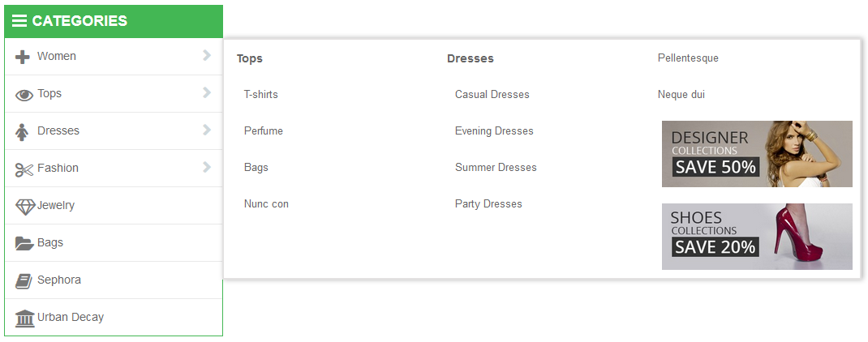
Task: Click the plus icon next to Women
Action: click(22, 57)
